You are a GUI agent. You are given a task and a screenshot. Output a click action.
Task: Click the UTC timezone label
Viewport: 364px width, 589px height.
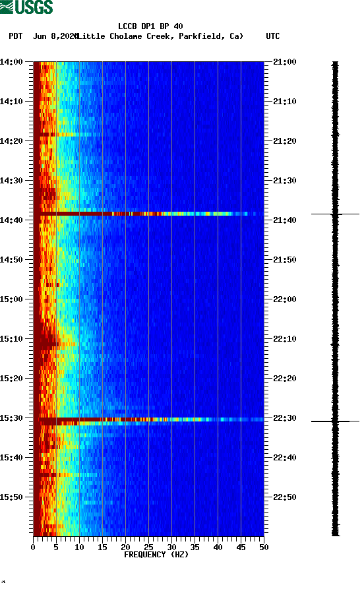click(273, 36)
